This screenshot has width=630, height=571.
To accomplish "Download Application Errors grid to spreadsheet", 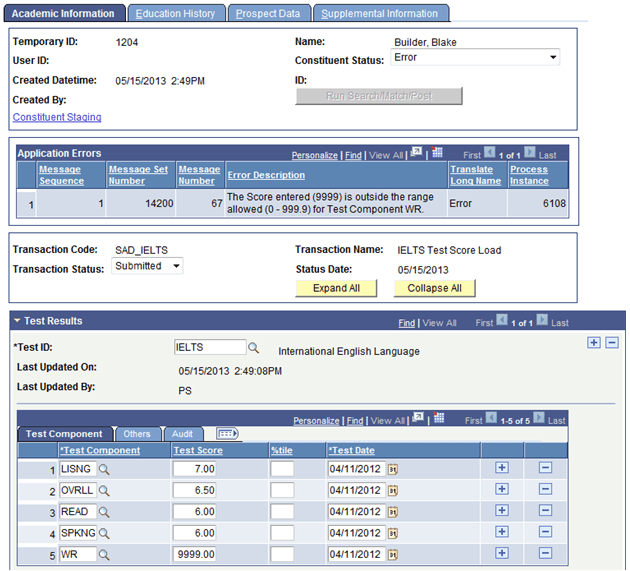I will coord(437,153).
